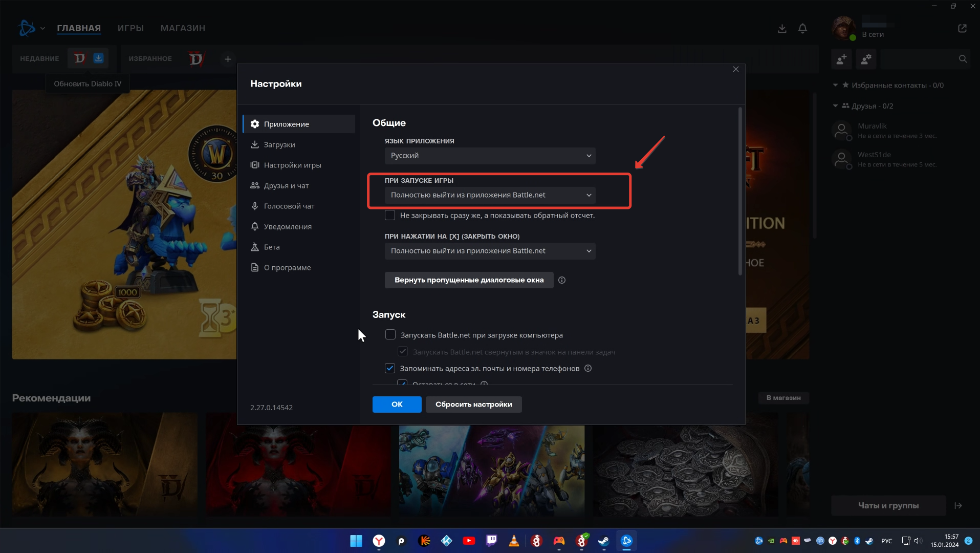Open Windows Start menu
980x553 pixels.
tap(356, 541)
